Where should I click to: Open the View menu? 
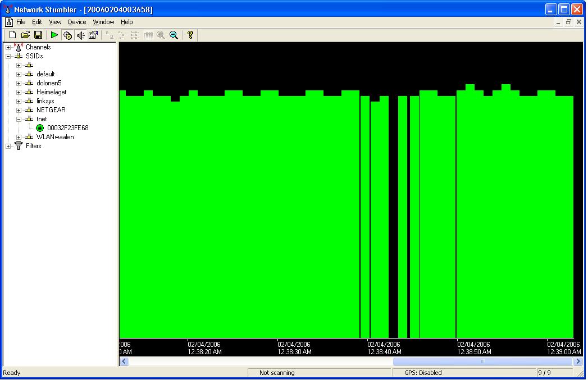pos(55,22)
